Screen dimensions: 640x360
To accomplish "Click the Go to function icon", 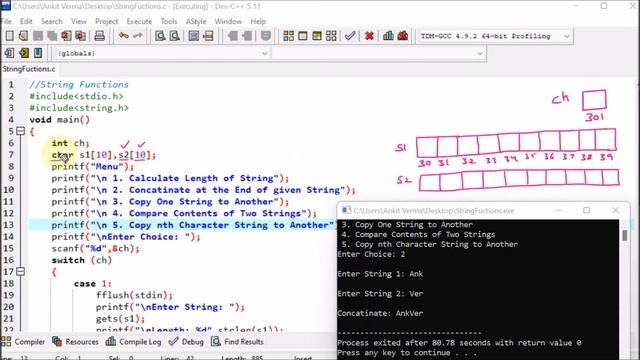I will click(194, 36).
